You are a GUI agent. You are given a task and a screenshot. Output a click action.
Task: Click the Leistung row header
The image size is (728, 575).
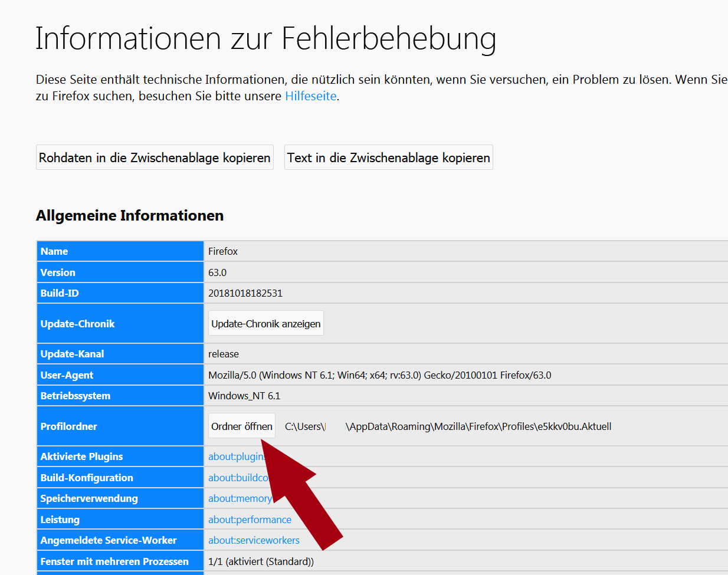click(x=120, y=520)
